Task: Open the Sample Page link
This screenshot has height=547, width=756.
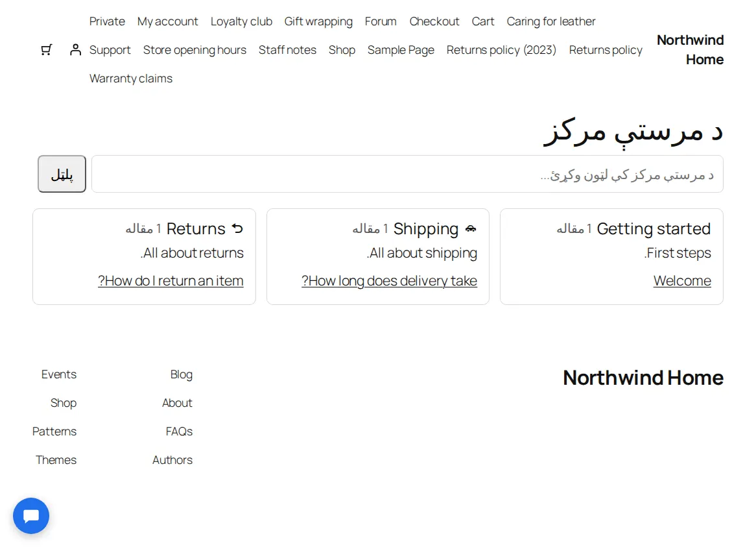Action: pyautogui.click(x=401, y=50)
